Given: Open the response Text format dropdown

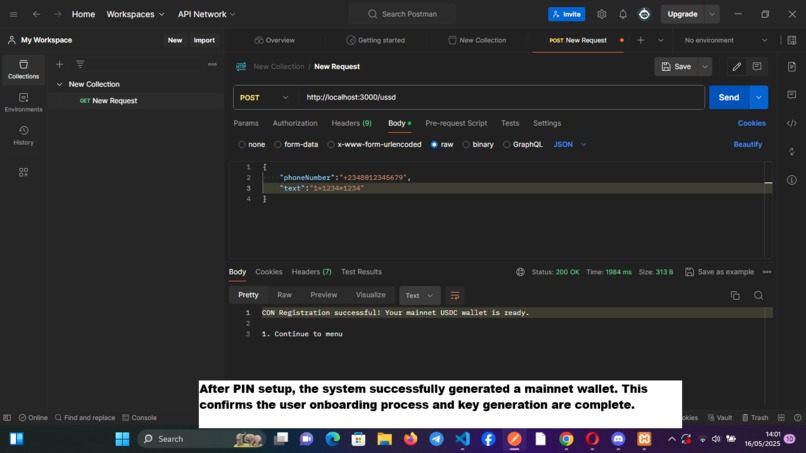Looking at the screenshot, I should click(x=419, y=296).
